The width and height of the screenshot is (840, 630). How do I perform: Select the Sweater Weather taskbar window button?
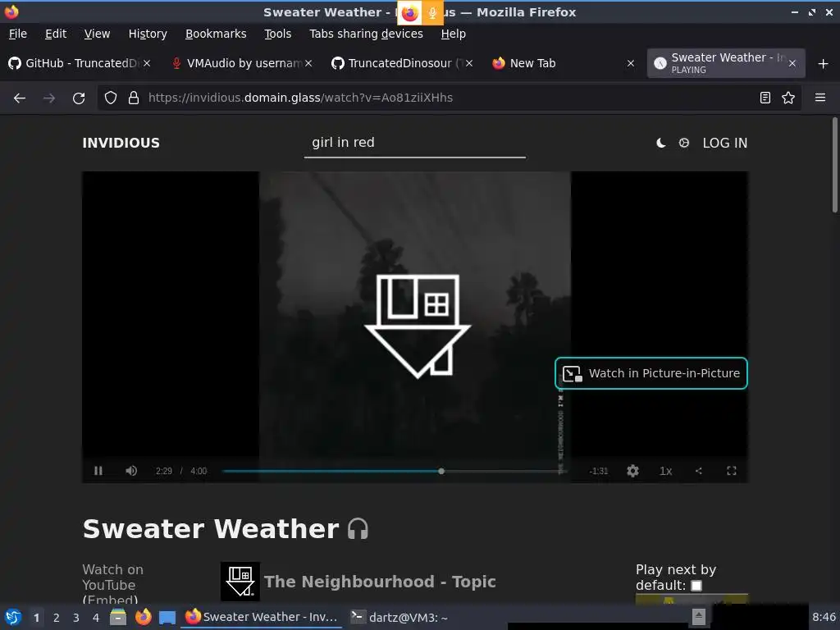pos(262,617)
